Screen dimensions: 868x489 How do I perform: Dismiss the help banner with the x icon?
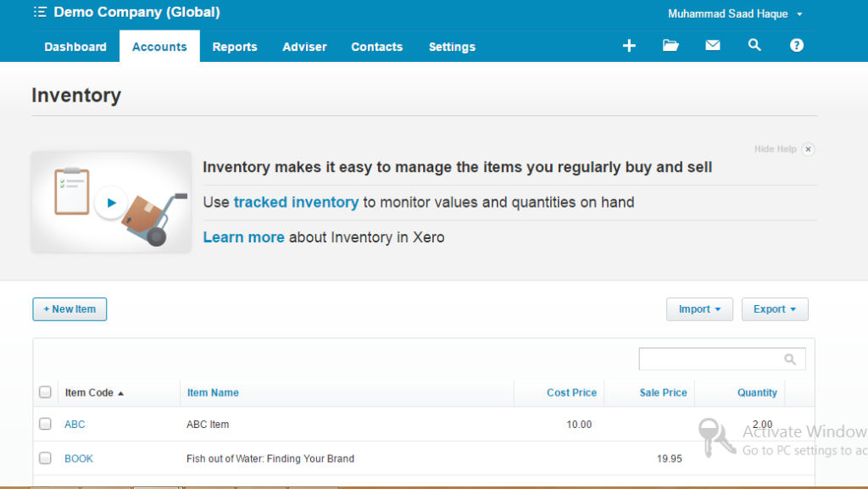[x=808, y=148]
